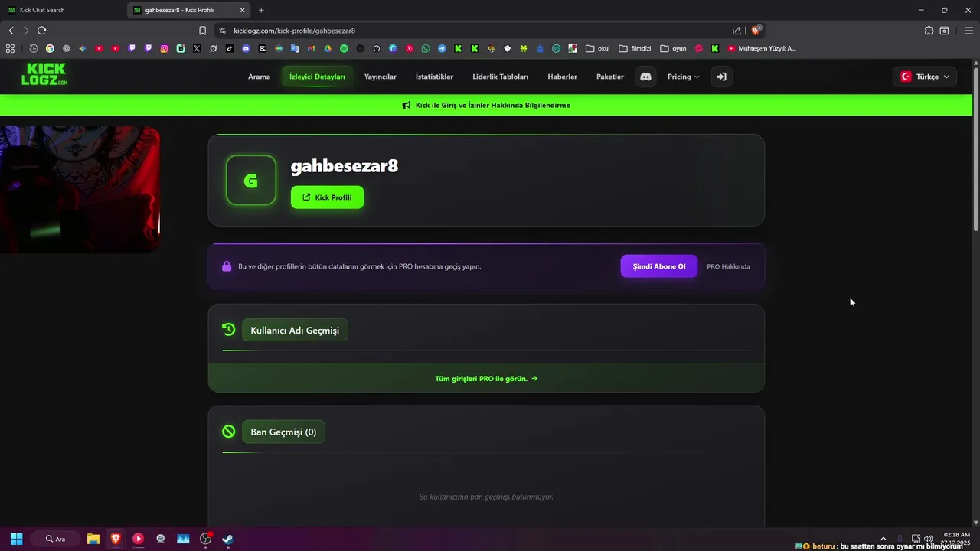Viewport: 980px width, 551px height.
Task: Click the Kick ile Giriş announcement banner
Action: pos(486,105)
